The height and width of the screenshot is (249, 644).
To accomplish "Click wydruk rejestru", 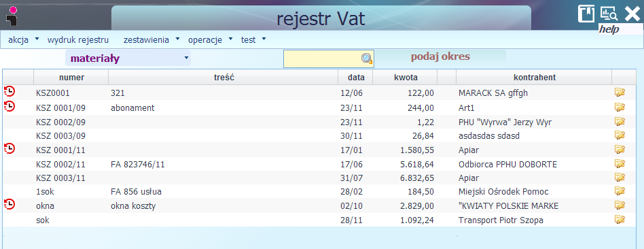I will pos(78,40).
